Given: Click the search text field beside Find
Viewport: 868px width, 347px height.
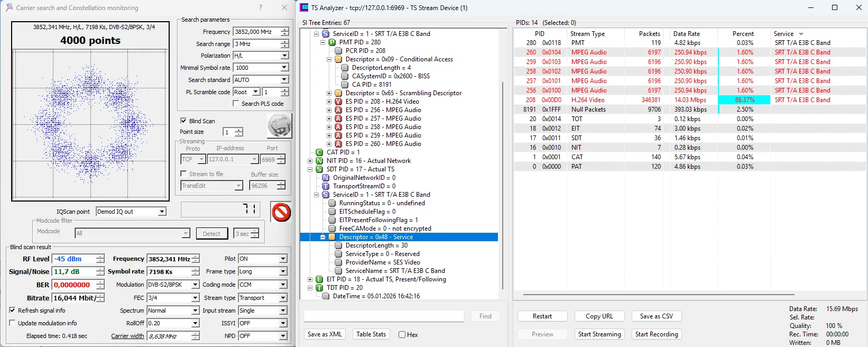Looking at the screenshot, I should point(384,316).
